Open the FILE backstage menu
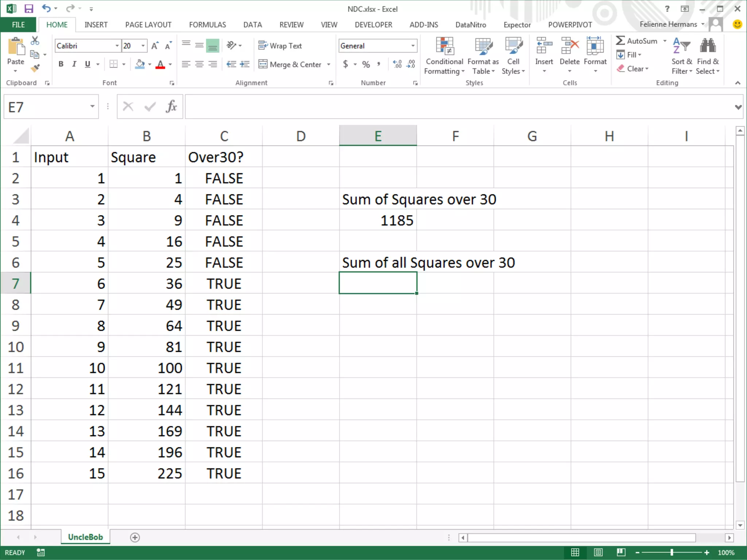The image size is (747, 560). coord(18,25)
